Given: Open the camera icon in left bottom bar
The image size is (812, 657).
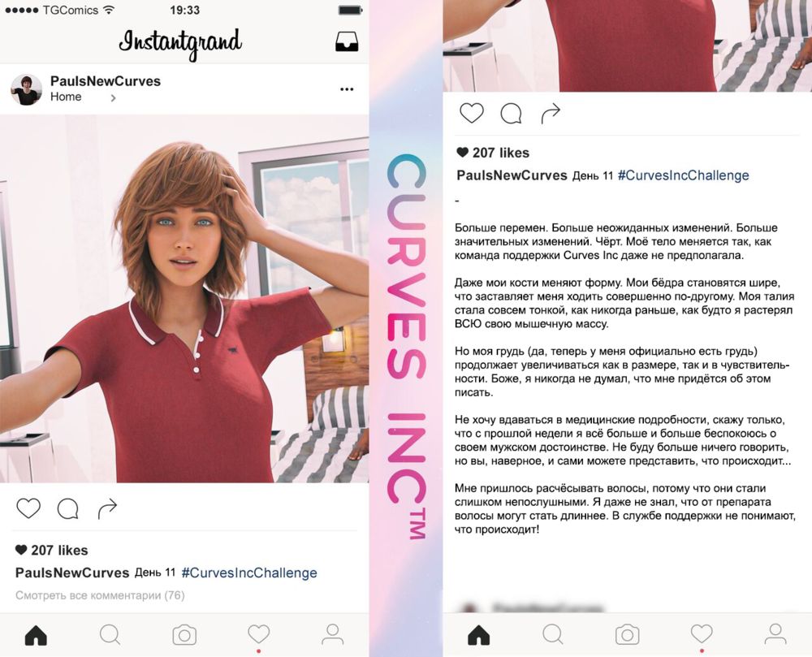Looking at the screenshot, I should coord(184,635).
